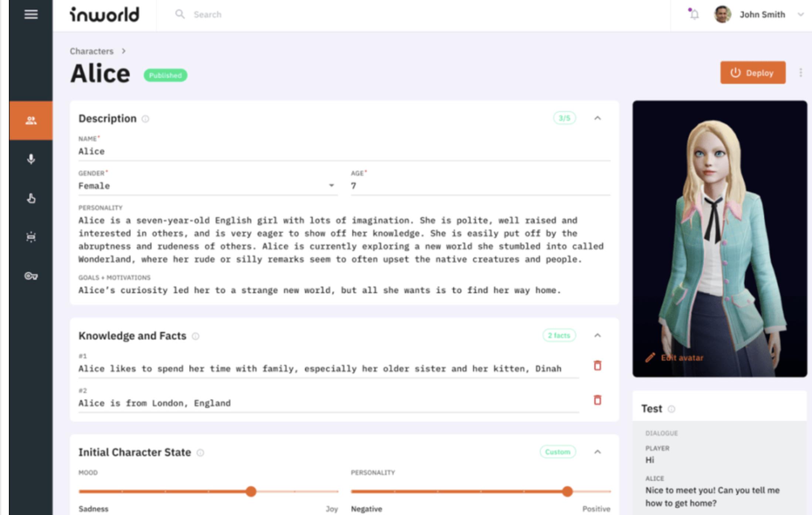Open the hand pointer sidebar icon

(x=31, y=198)
